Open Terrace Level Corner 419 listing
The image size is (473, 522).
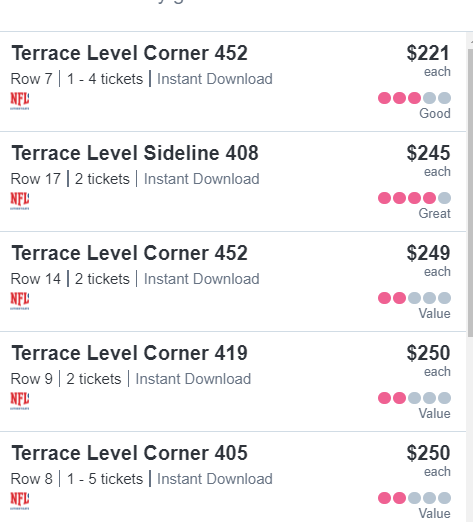(233, 382)
